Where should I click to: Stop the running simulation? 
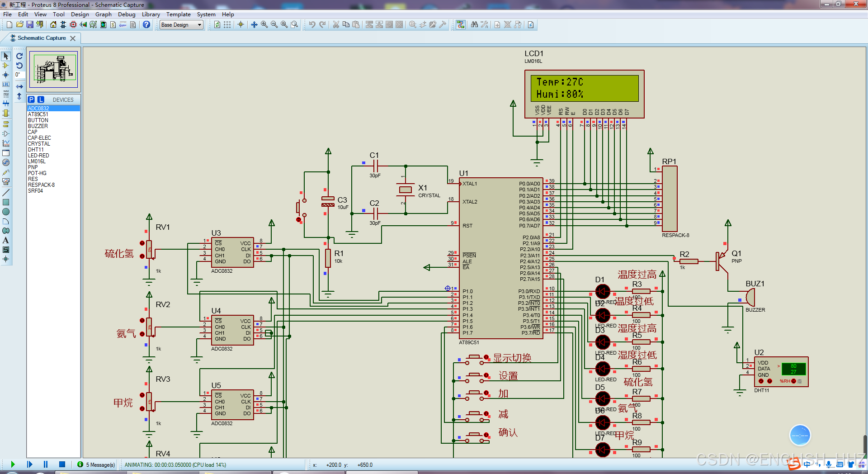pyautogui.click(x=62, y=464)
